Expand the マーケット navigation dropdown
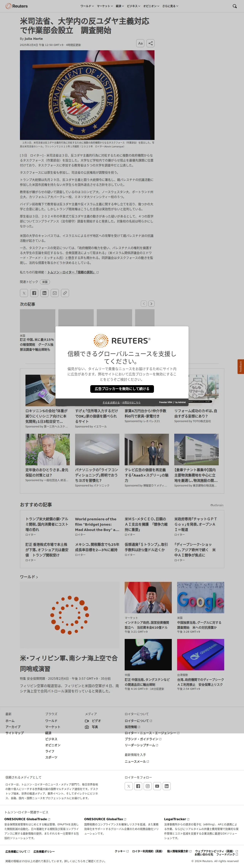The height and width of the screenshot is (868, 244). [105, 6]
